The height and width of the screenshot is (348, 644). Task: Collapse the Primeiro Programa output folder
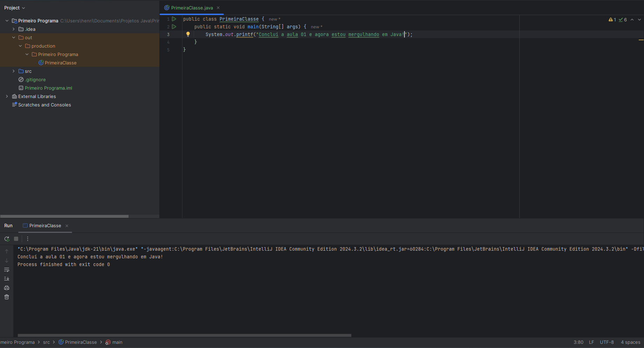click(x=27, y=54)
